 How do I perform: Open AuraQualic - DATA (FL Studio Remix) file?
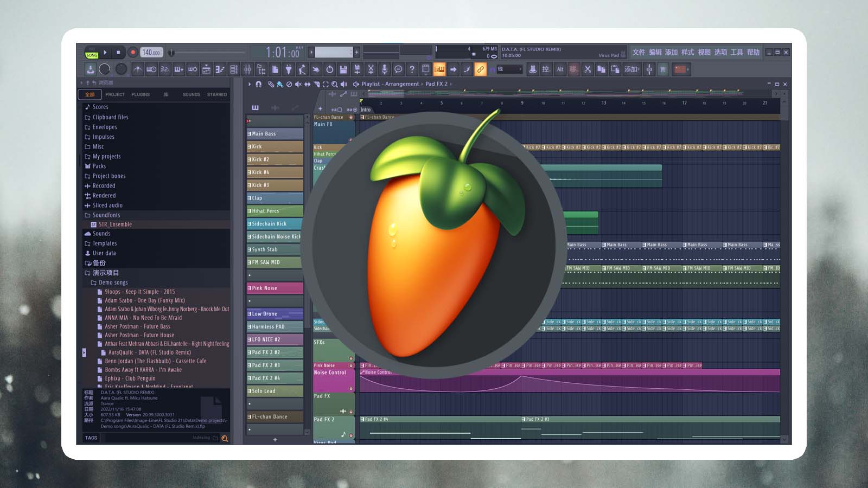pos(149,352)
